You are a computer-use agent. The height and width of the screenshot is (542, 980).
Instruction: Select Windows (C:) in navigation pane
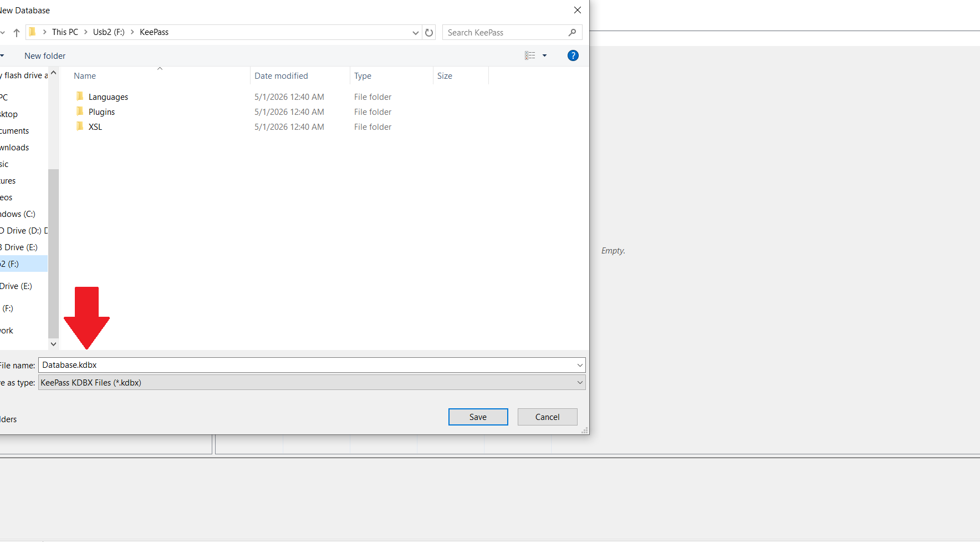[18, 214]
